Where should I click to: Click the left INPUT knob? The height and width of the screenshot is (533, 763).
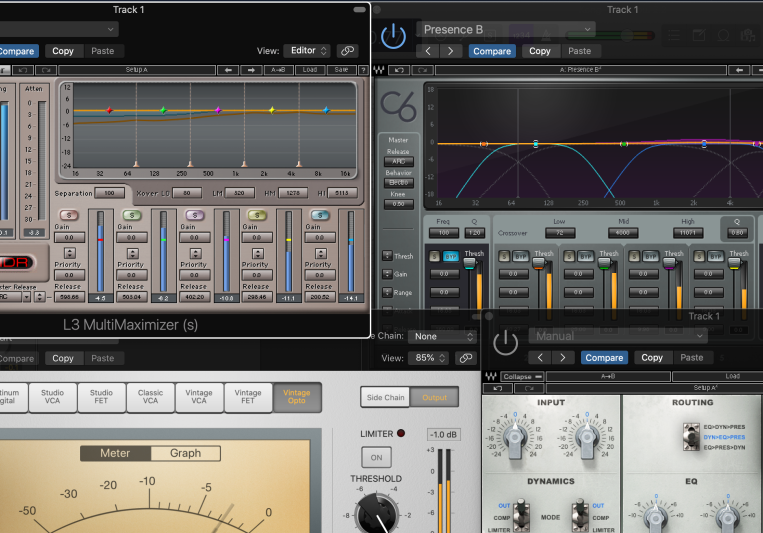tap(515, 437)
